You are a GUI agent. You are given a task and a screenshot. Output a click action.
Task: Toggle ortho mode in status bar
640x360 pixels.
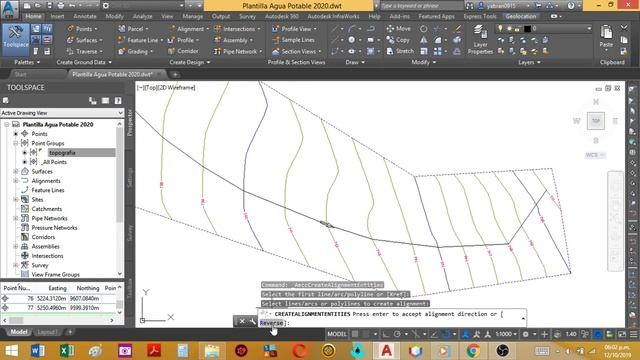pos(386,334)
